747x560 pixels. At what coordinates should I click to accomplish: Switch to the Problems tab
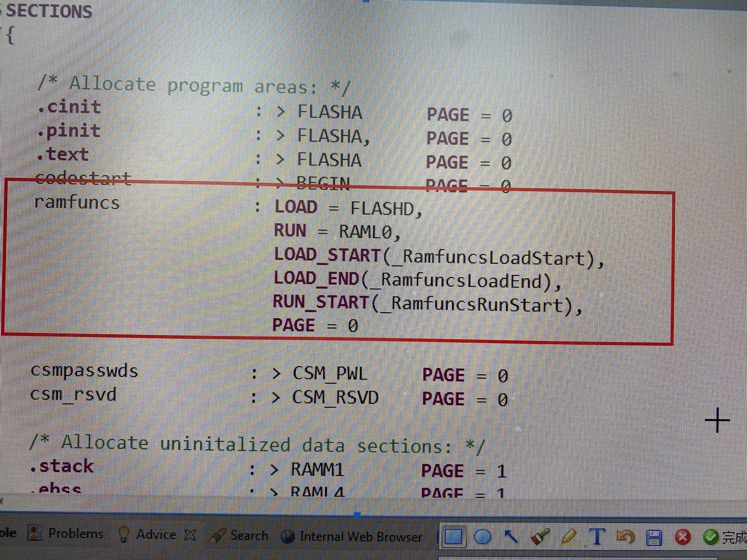pos(76,533)
